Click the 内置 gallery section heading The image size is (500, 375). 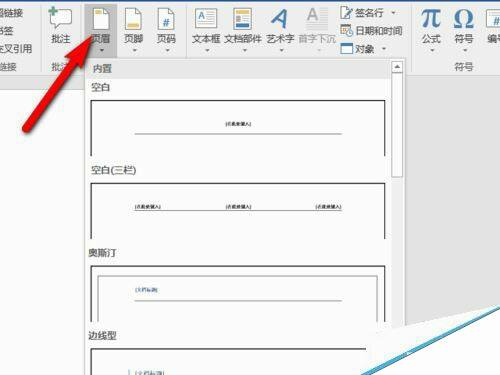(102, 69)
